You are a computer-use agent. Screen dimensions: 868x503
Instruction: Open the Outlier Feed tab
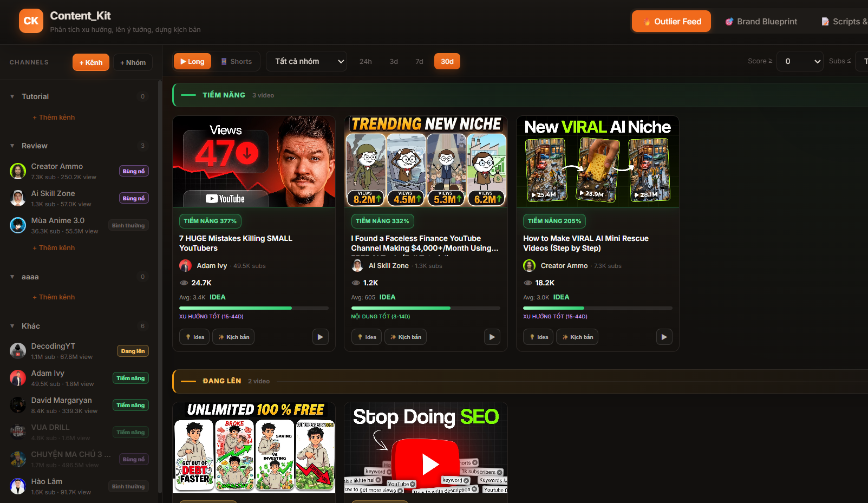[x=671, y=22]
